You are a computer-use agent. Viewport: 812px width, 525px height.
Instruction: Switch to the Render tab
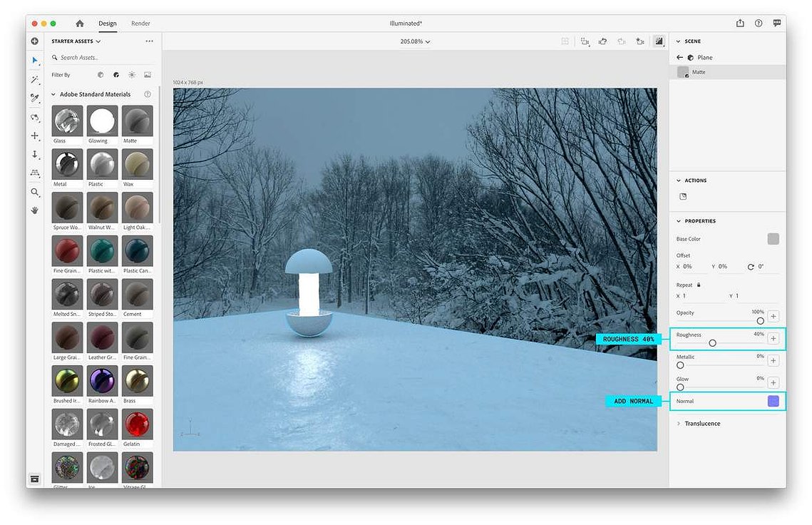(140, 24)
